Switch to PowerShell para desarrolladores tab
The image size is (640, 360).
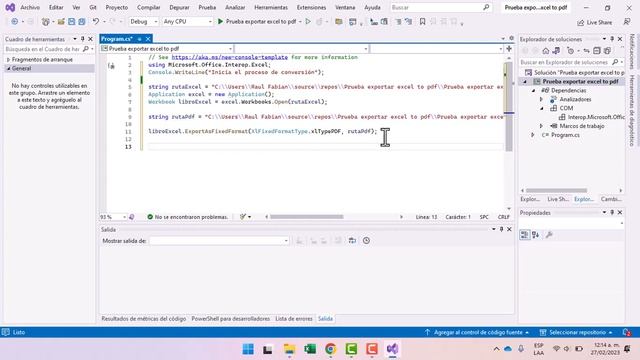pyautogui.click(x=231, y=319)
